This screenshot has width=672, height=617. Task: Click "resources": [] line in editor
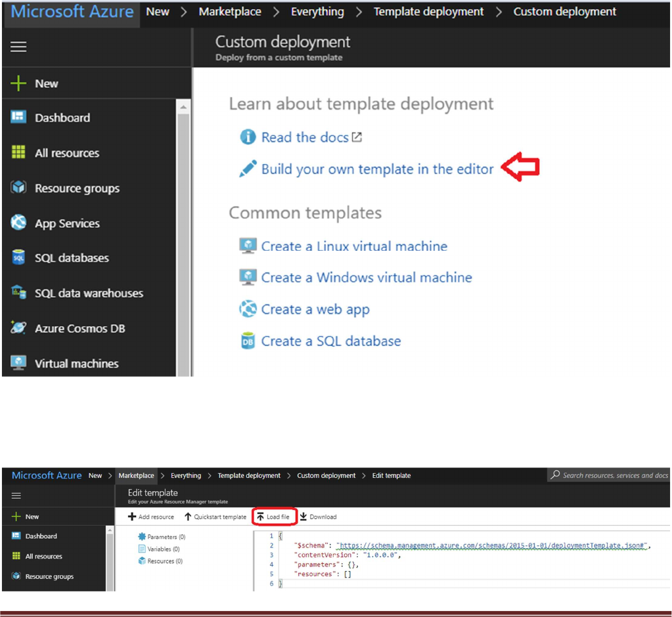tap(323, 574)
